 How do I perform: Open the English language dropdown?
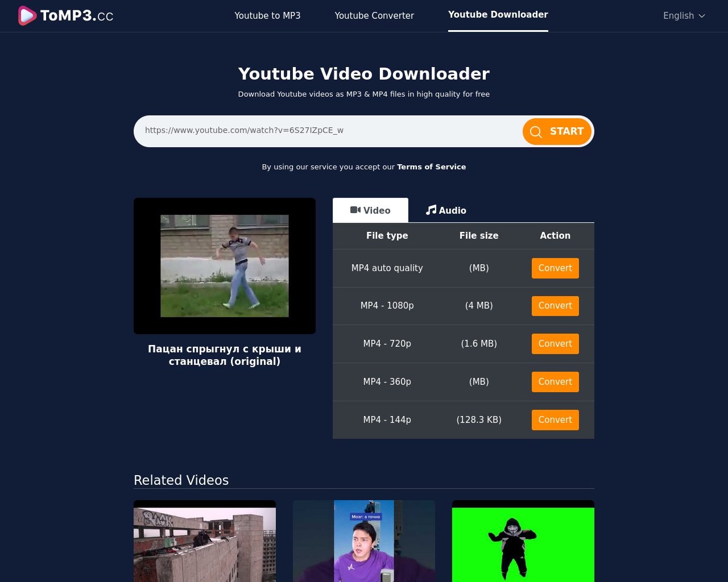[x=684, y=16]
